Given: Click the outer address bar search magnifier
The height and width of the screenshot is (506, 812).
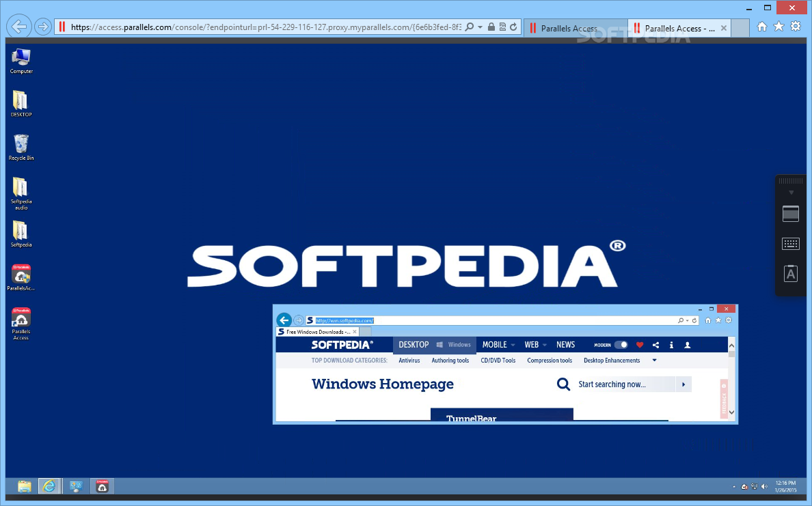Looking at the screenshot, I should [x=469, y=27].
